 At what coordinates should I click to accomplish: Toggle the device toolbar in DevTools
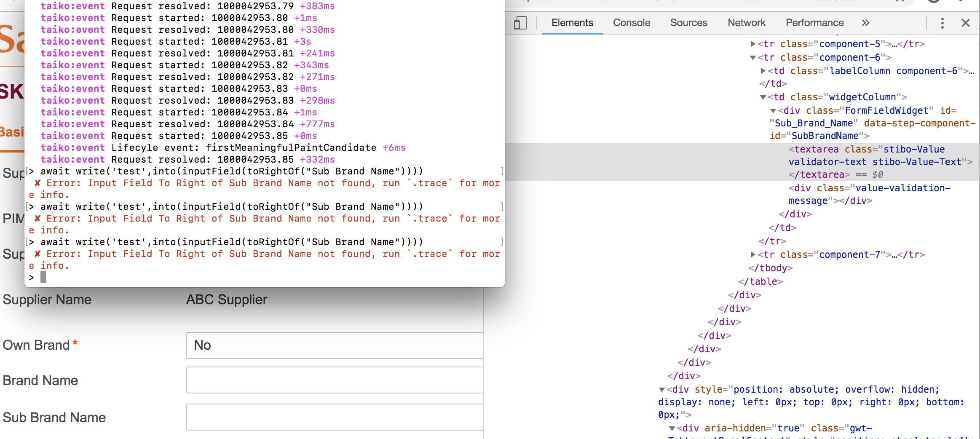(521, 23)
